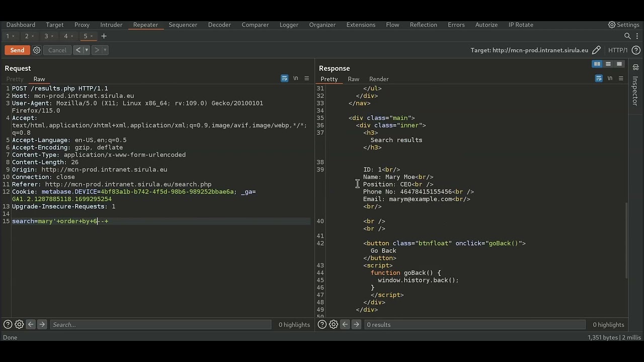Switch Response view to Render
The image size is (644, 362).
click(379, 79)
